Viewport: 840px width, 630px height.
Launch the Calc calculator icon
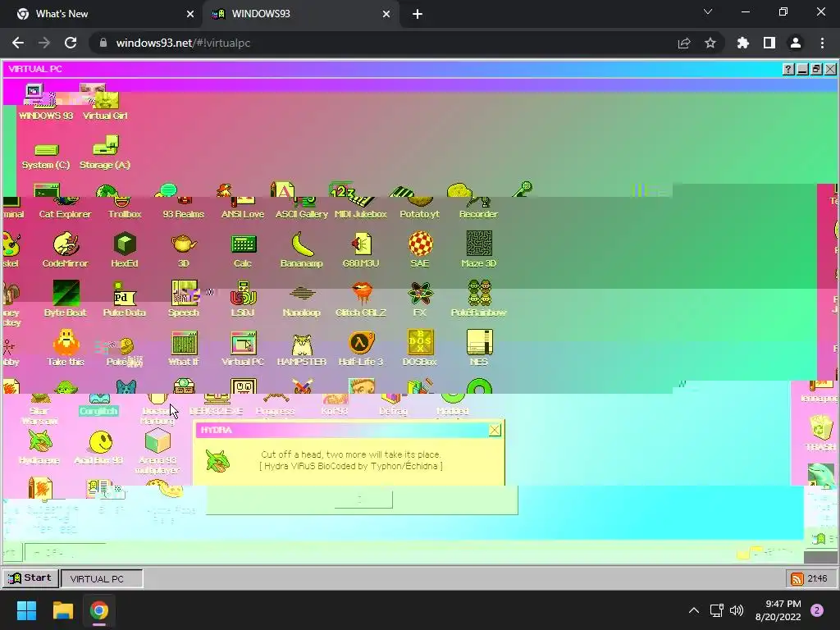point(243,249)
